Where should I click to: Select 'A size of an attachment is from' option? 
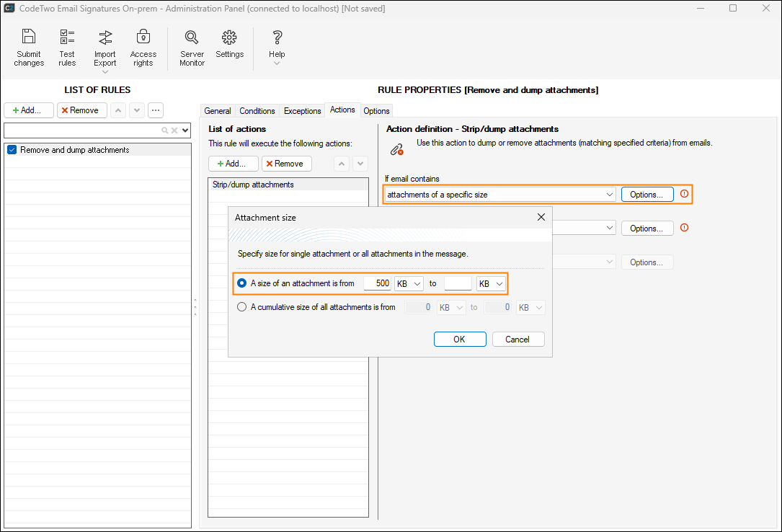tap(242, 283)
